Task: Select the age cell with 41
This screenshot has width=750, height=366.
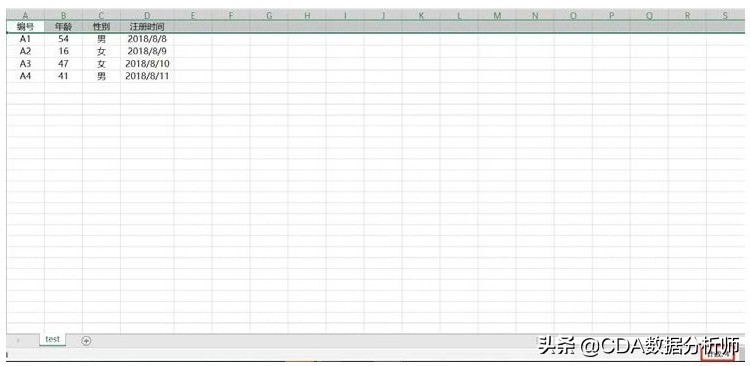Action: pyautogui.click(x=64, y=76)
